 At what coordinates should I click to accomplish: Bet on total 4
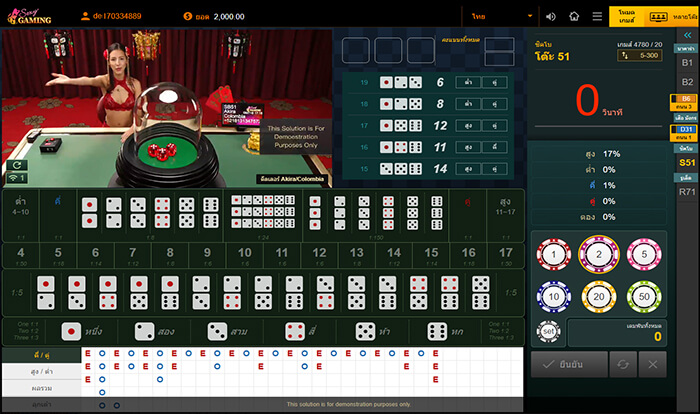[x=21, y=256]
